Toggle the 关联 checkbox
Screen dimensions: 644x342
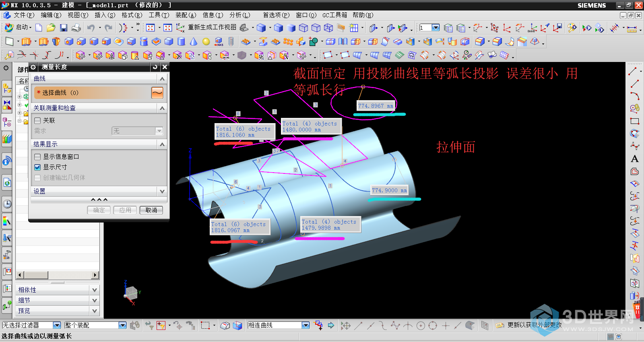click(38, 120)
